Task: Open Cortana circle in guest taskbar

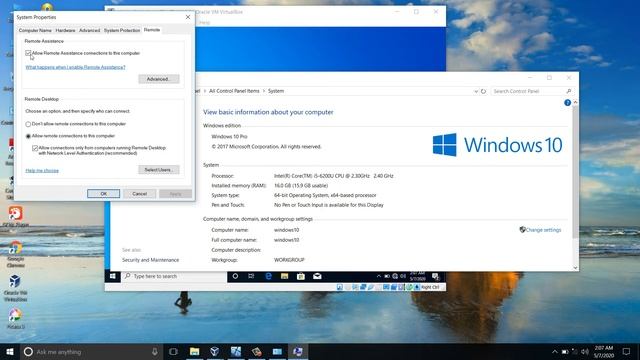Action: coord(235,276)
